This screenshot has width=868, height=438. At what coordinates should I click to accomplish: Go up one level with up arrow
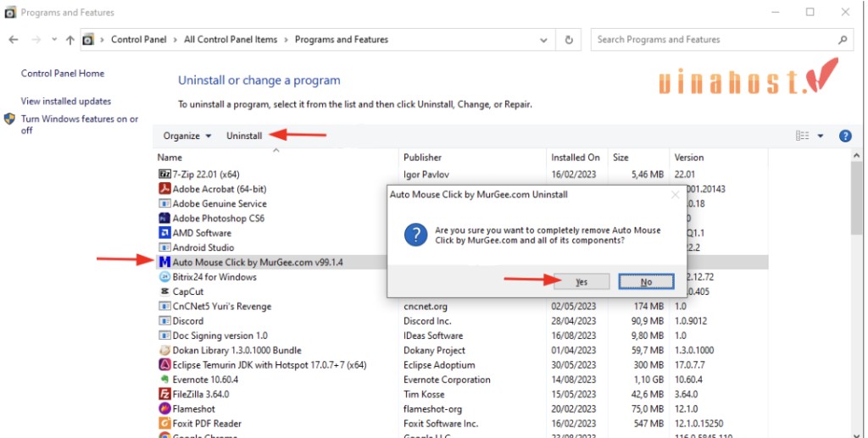[70, 40]
